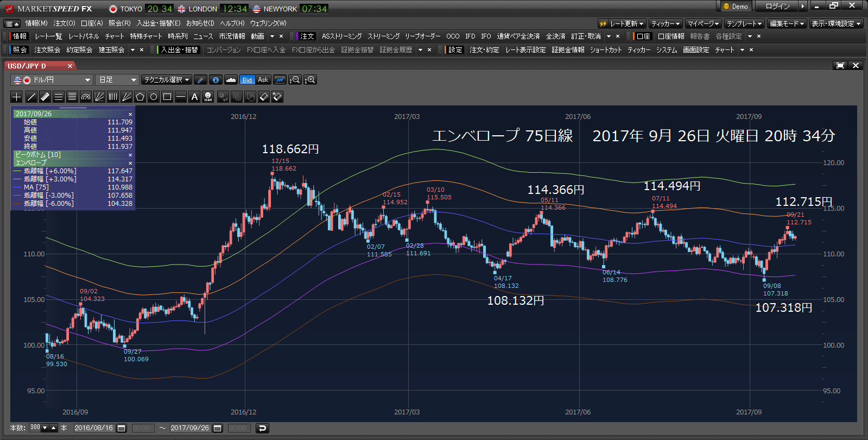Screen dimensions: 868x440
Task: Click レート一覧 in the 情報 toolbar
Action: click(x=48, y=36)
